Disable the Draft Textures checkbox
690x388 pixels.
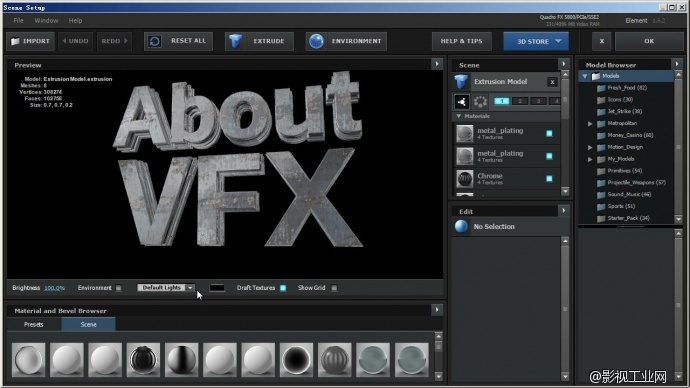coord(283,288)
